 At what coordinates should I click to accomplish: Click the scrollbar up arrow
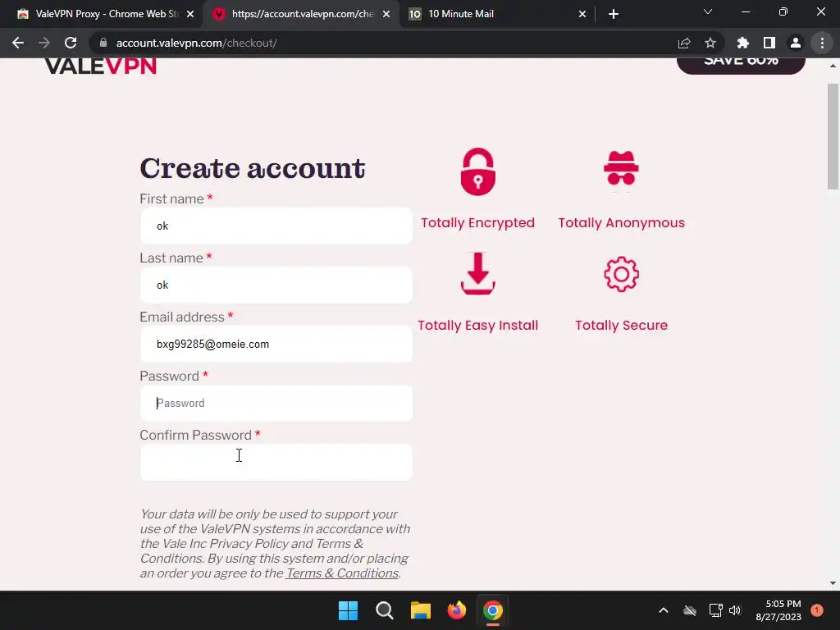pyautogui.click(x=833, y=66)
